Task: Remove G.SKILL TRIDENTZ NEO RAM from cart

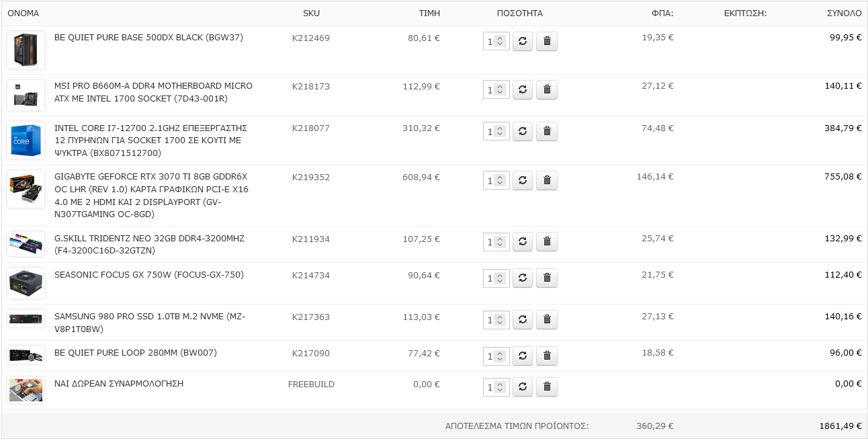Action: point(547,242)
